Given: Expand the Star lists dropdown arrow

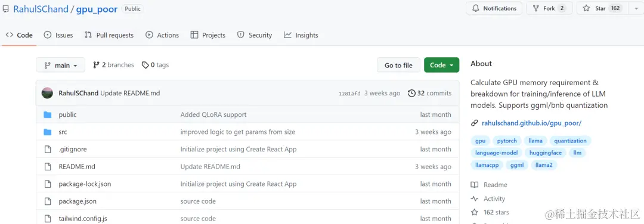Looking at the screenshot, I should (636, 8).
